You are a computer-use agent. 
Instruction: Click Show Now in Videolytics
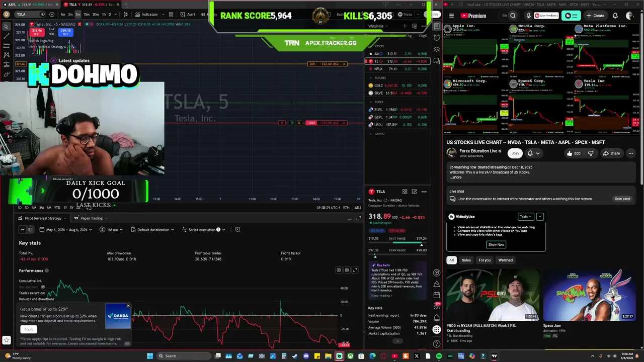pos(496,244)
